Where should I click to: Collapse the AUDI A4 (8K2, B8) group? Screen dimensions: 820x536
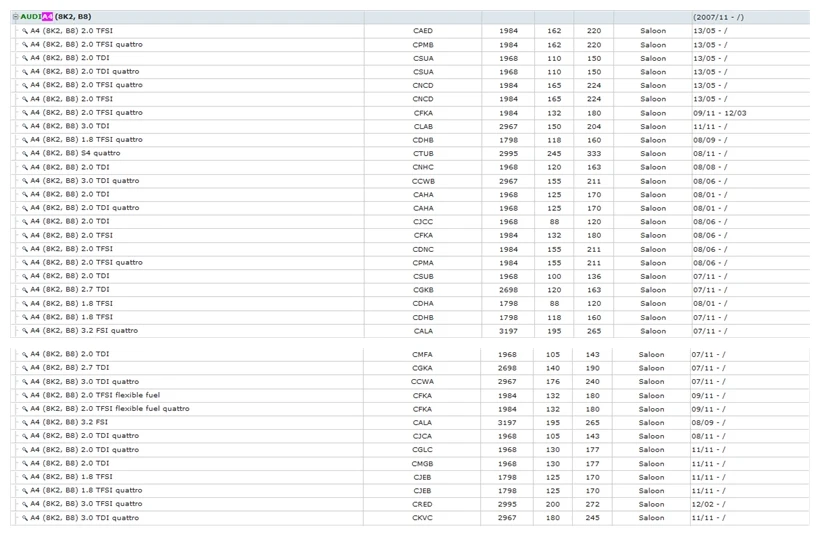(x=15, y=17)
